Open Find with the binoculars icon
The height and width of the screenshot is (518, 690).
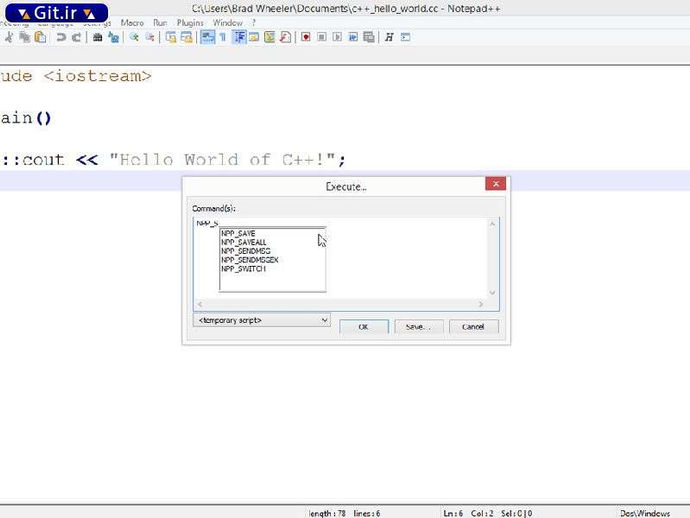pyautogui.click(x=98, y=37)
